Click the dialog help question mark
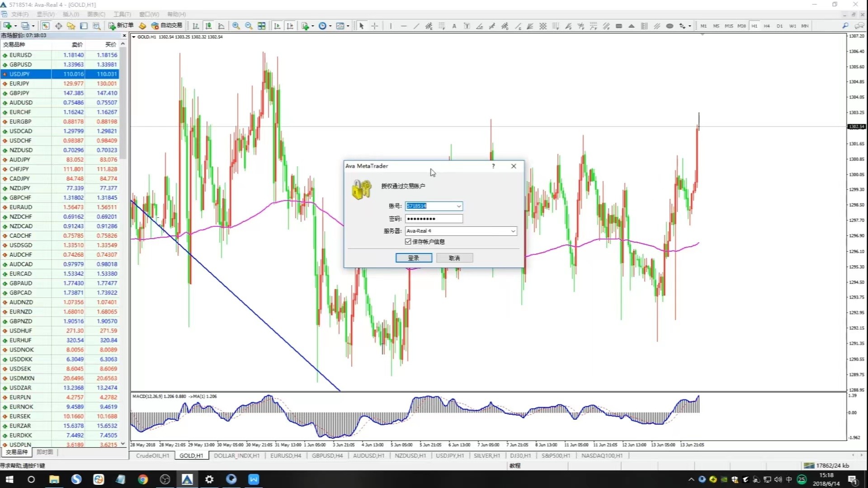Image resolution: width=868 pixels, height=488 pixels. 493,166
